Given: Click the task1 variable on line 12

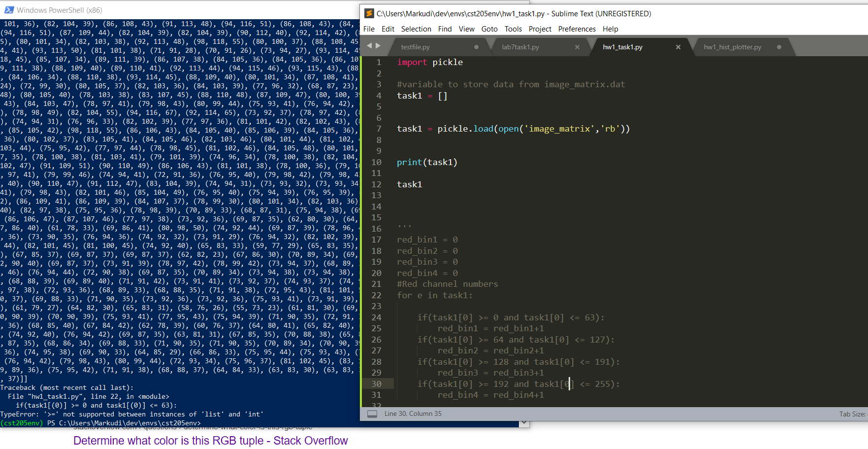Looking at the screenshot, I should [x=409, y=184].
